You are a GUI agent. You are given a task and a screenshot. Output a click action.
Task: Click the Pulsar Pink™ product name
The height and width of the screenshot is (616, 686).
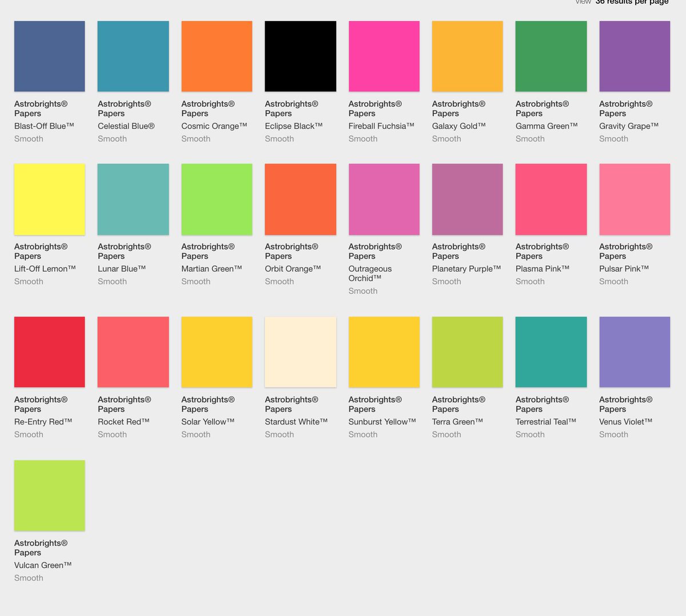[624, 269]
